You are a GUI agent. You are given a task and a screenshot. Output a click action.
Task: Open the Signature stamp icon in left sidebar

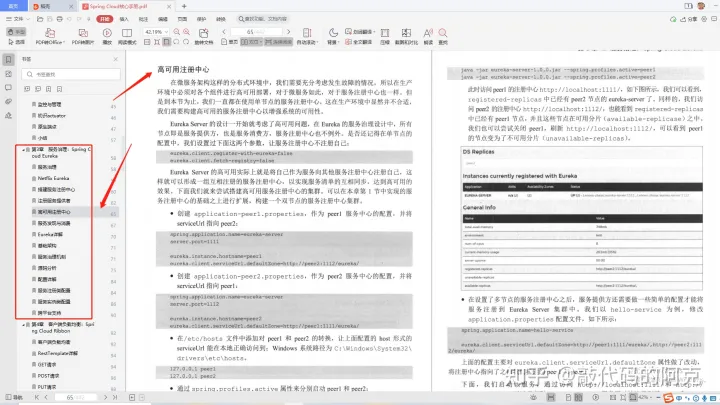click(9, 115)
